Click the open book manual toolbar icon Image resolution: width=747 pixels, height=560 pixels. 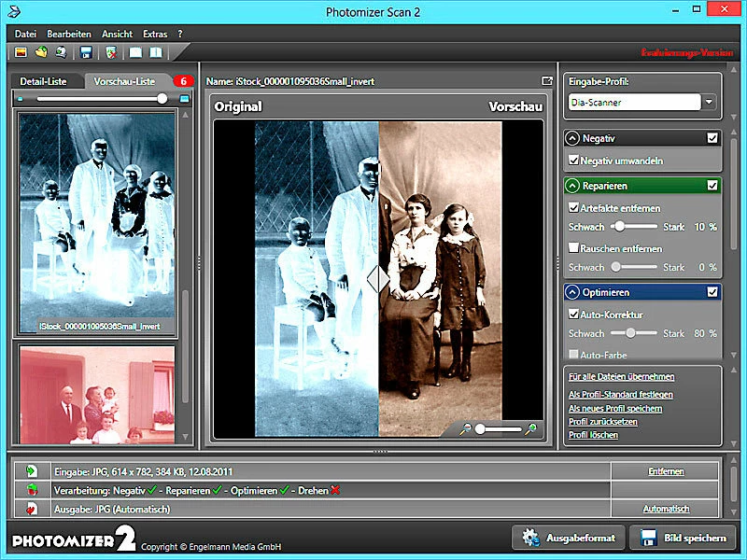(157, 52)
